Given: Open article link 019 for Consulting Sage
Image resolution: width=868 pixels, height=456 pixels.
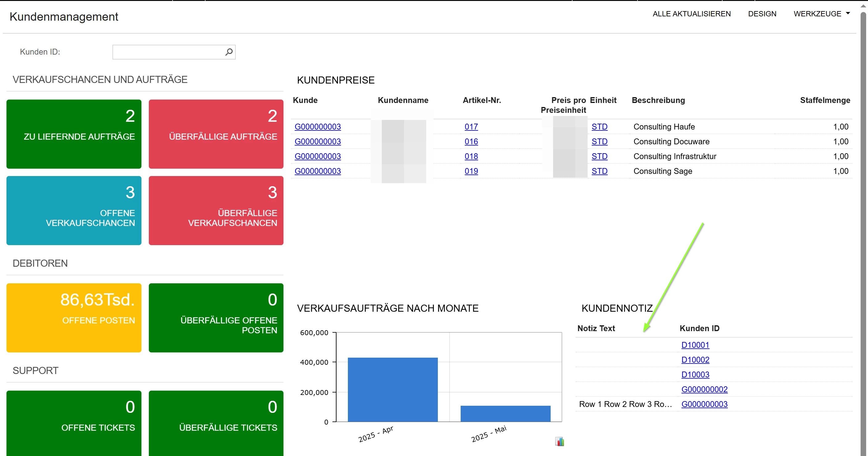Looking at the screenshot, I should tap(471, 171).
